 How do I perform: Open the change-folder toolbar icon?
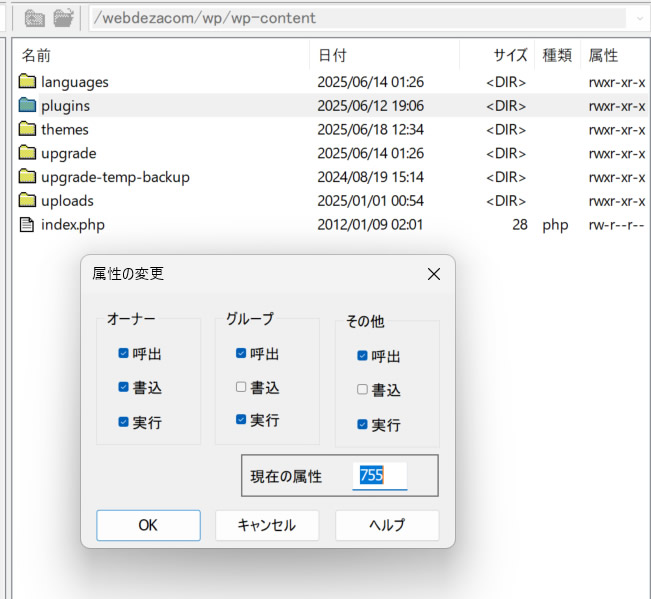(63, 18)
